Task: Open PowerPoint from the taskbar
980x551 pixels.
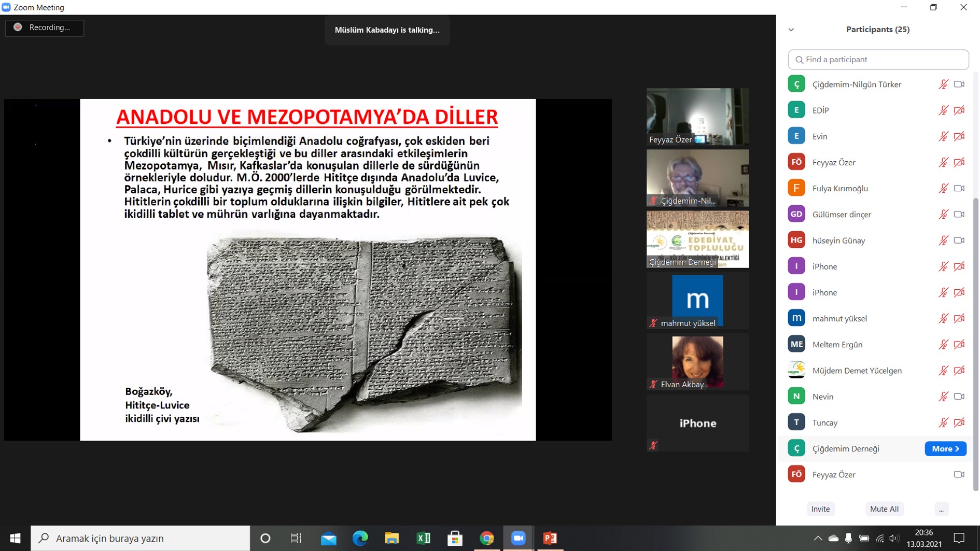Action: click(550, 538)
